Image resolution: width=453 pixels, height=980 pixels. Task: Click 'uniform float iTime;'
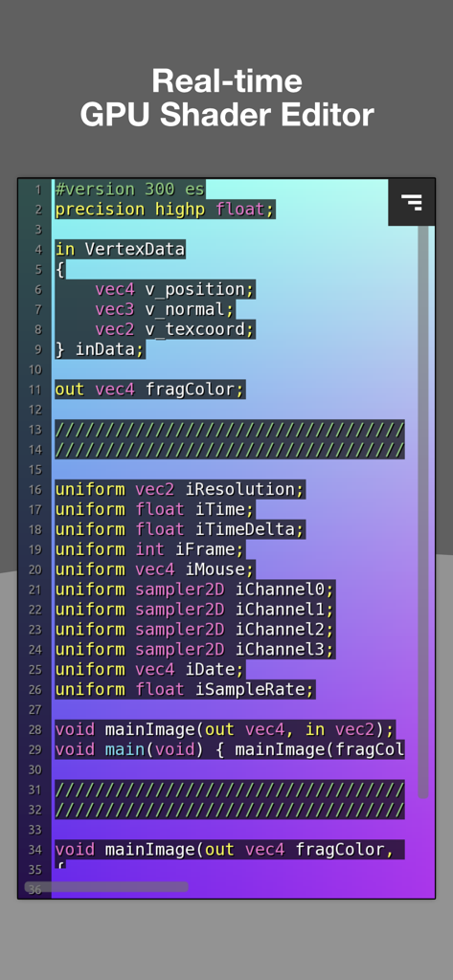coord(154,509)
